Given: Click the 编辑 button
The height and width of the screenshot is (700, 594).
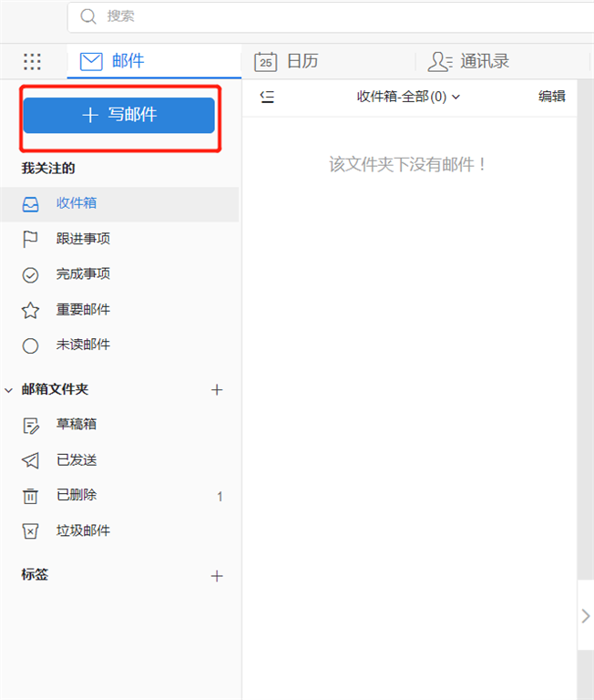Looking at the screenshot, I should coord(552,97).
